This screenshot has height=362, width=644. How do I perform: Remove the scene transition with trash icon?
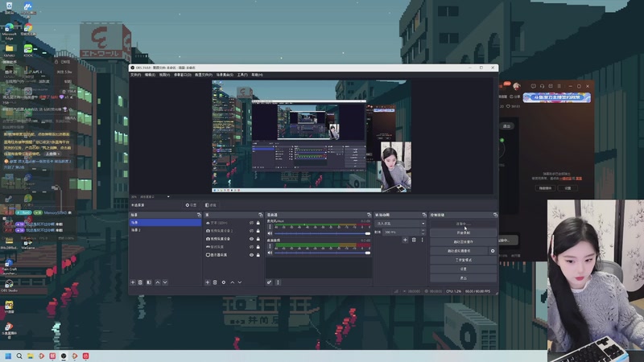[414, 240]
